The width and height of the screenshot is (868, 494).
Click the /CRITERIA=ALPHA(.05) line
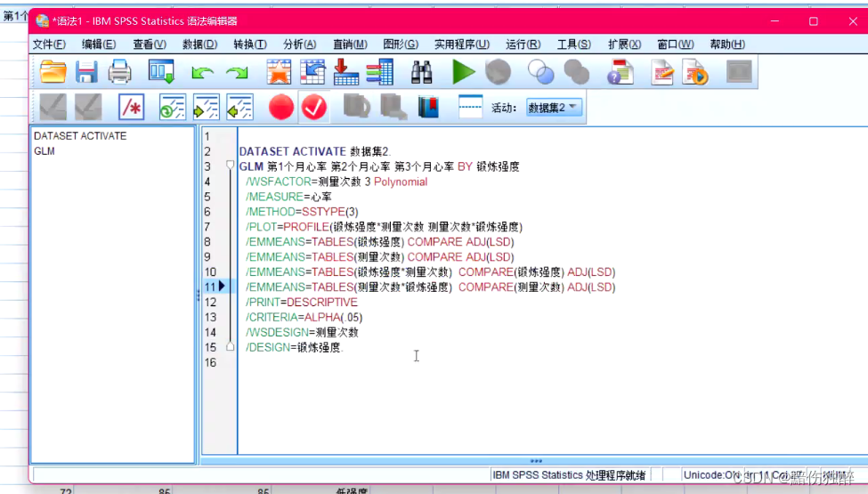[x=304, y=317]
